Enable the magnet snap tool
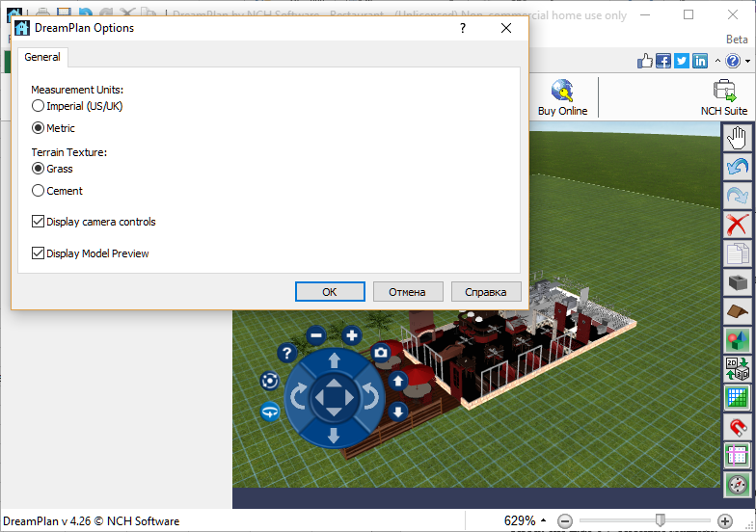This screenshot has height=532, width=756. coord(738,426)
